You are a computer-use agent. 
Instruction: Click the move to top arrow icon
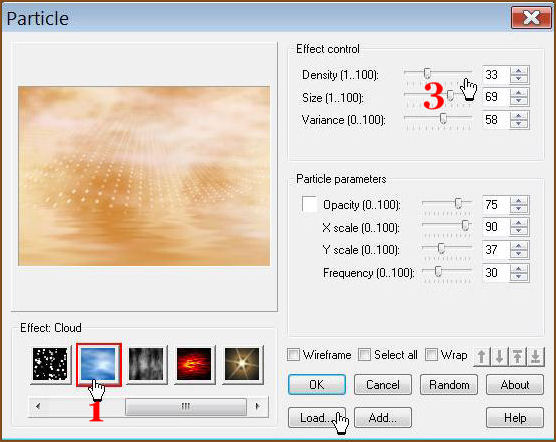[517, 356]
